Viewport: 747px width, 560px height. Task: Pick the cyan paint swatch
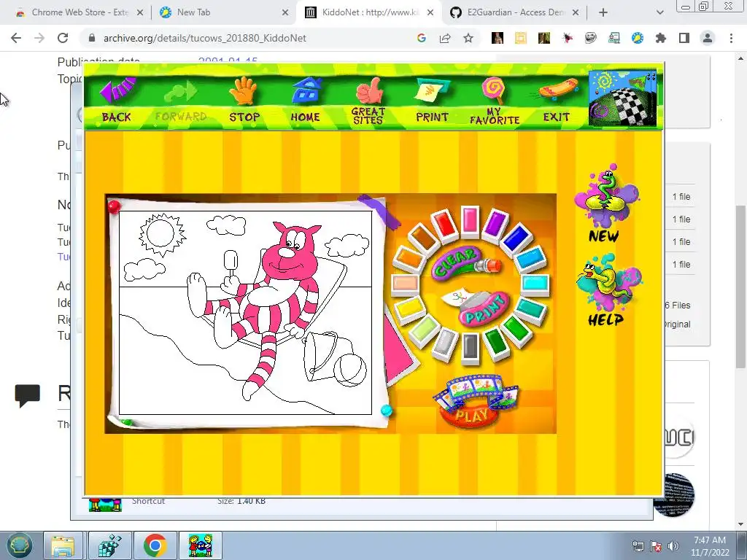pyautogui.click(x=535, y=284)
